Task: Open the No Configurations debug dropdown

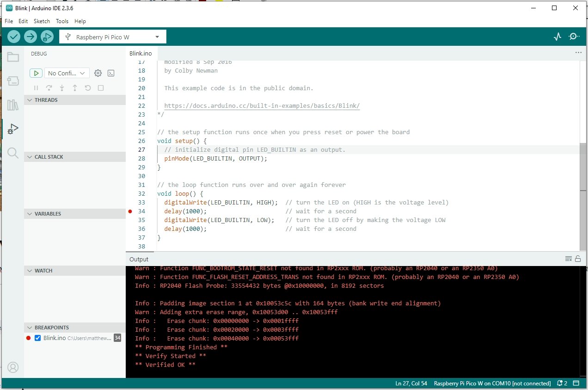Action: (x=67, y=73)
